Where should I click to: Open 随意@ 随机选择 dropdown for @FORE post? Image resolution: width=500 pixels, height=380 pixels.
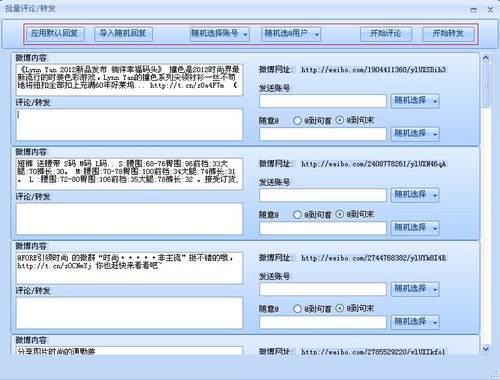(415, 322)
